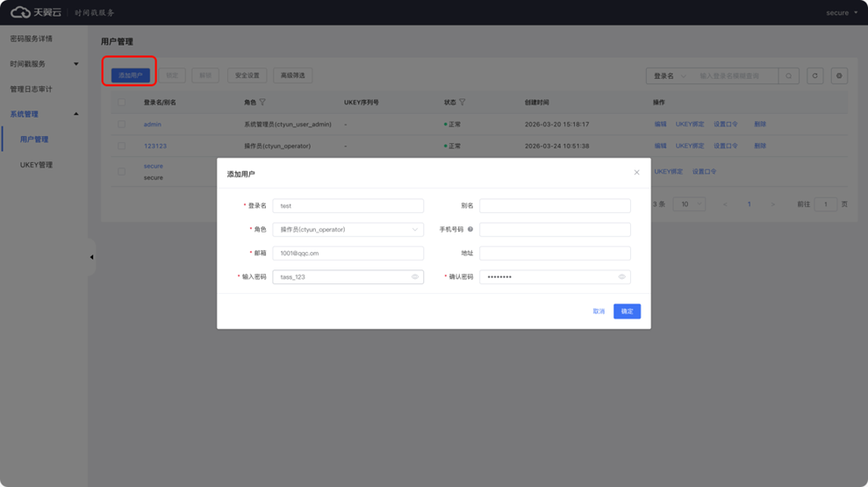Viewport: 868px width, 487px height.
Task: Open 高级筛选
Action: 293,75
